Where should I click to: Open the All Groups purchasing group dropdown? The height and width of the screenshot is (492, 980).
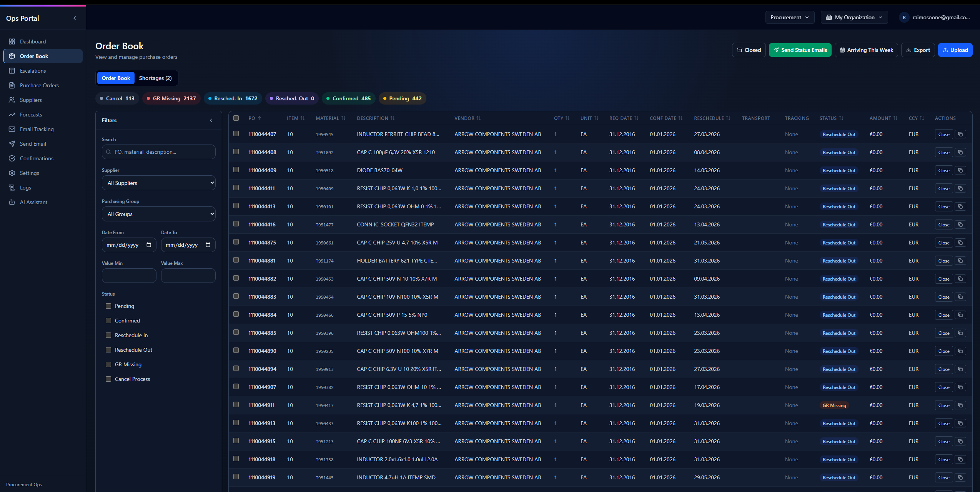(x=158, y=214)
